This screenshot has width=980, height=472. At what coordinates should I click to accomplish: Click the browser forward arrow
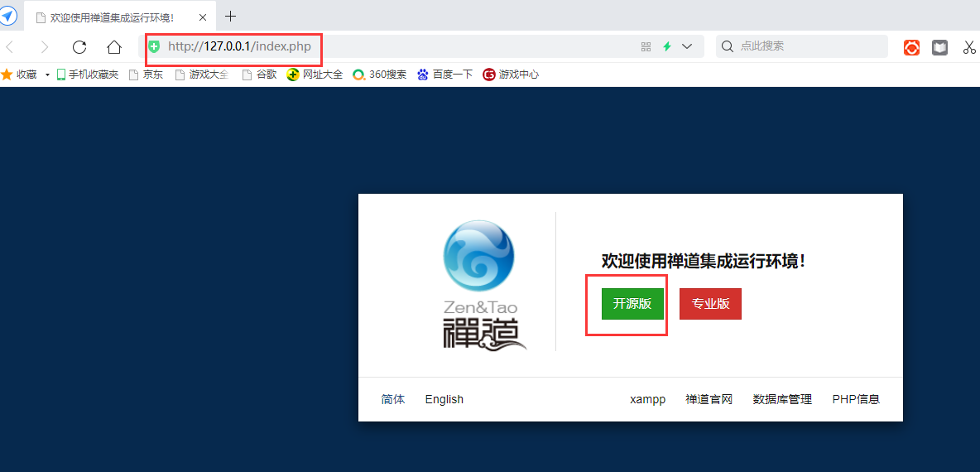[x=45, y=47]
